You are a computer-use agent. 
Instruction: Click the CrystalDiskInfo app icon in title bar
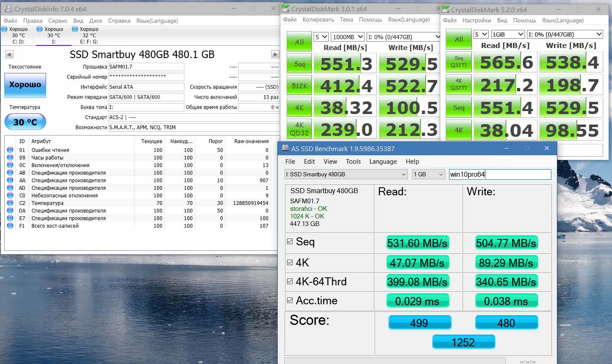[8, 8]
